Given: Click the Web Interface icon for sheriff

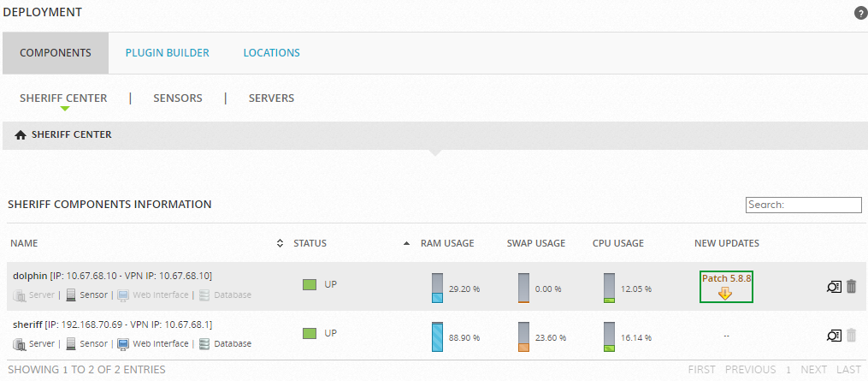Looking at the screenshot, I should 123,344.
